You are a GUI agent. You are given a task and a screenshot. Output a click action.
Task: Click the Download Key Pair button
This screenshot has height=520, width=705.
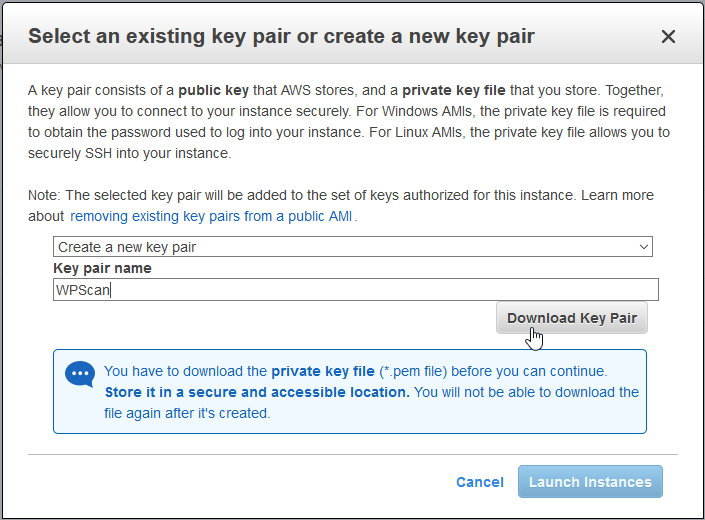click(571, 318)
